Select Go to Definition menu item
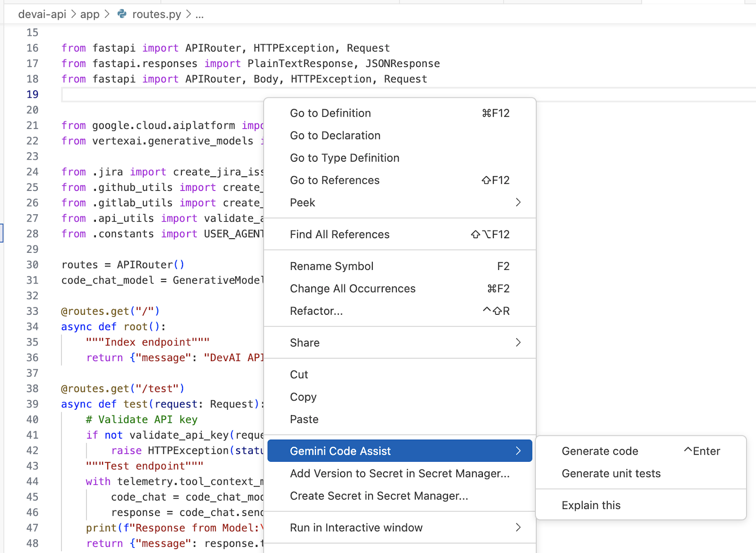The image size is (756, 553). coord(330,113)
